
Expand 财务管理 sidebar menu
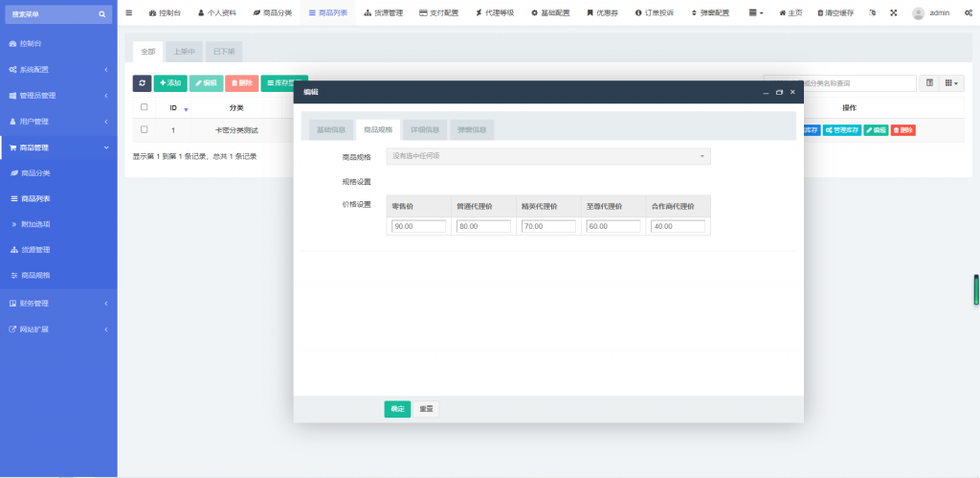[x=58, y=304]
